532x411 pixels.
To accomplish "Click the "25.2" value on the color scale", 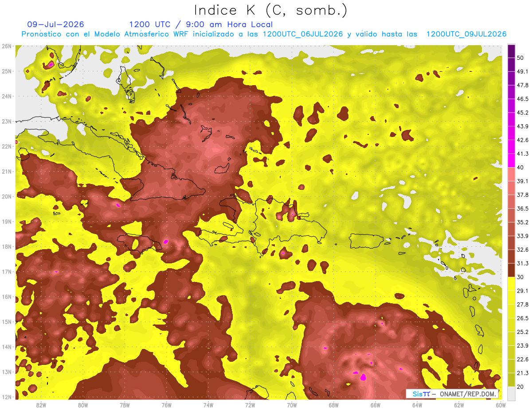I will click(523, 332).
